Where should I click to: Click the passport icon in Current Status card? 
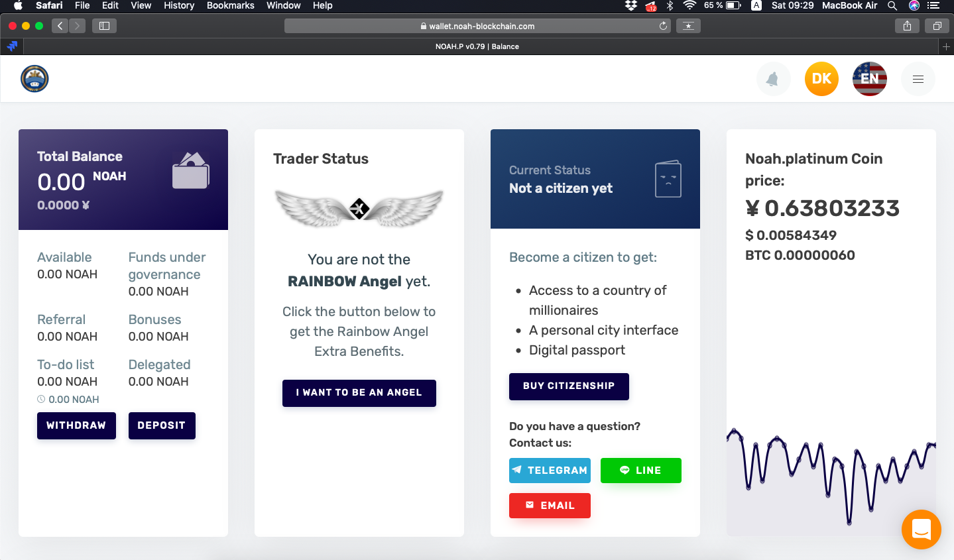(668, 178)
